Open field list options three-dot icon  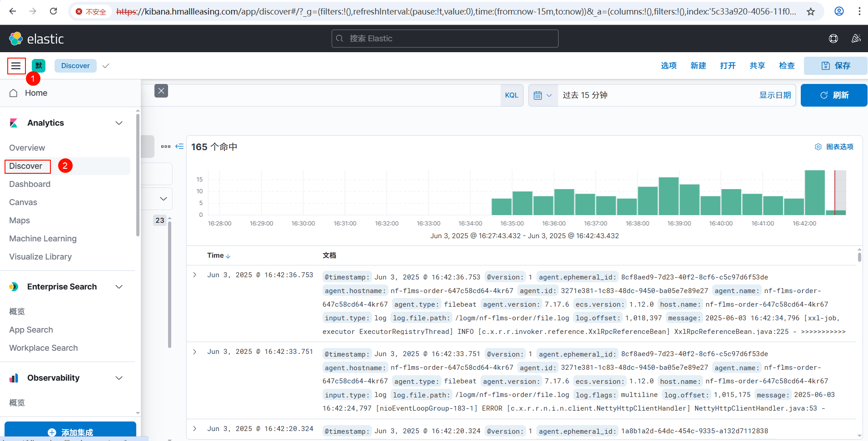[x=166, y=147]
